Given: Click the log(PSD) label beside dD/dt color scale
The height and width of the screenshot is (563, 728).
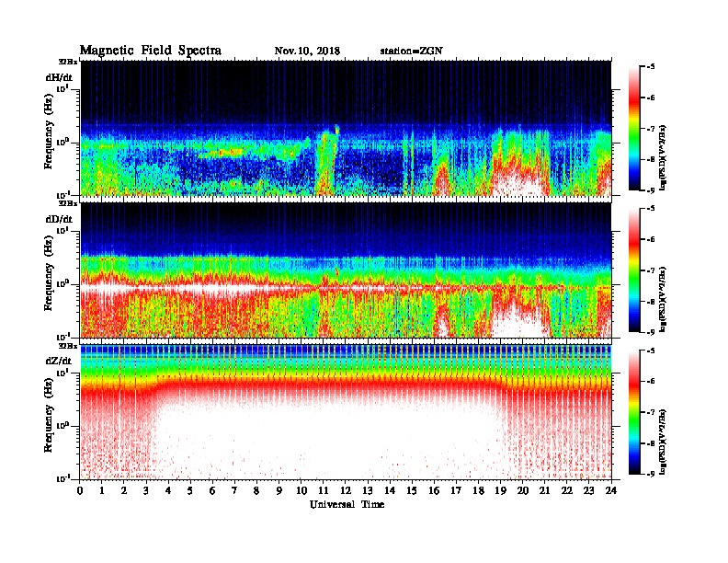Looking at the screenshot, I should coord(664,299).
